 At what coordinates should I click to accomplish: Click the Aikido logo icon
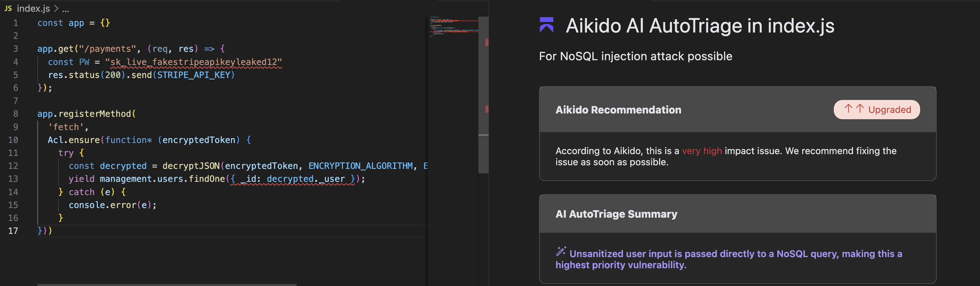tap(546, 25)
